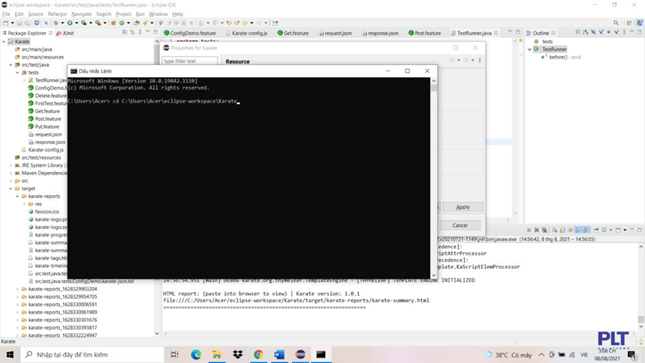This screenshot has height=363, width=645.
Task: Switch to ConfigDemo.feature editor tab
Action: coord(190,33)
